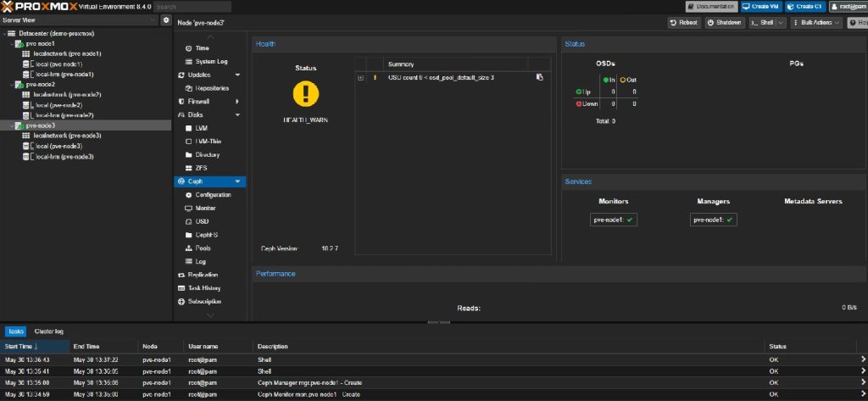This screenshot has height=401, width=868.
Task: Open the Bulk Actions dropdown
Action: [x=815, y=23]
